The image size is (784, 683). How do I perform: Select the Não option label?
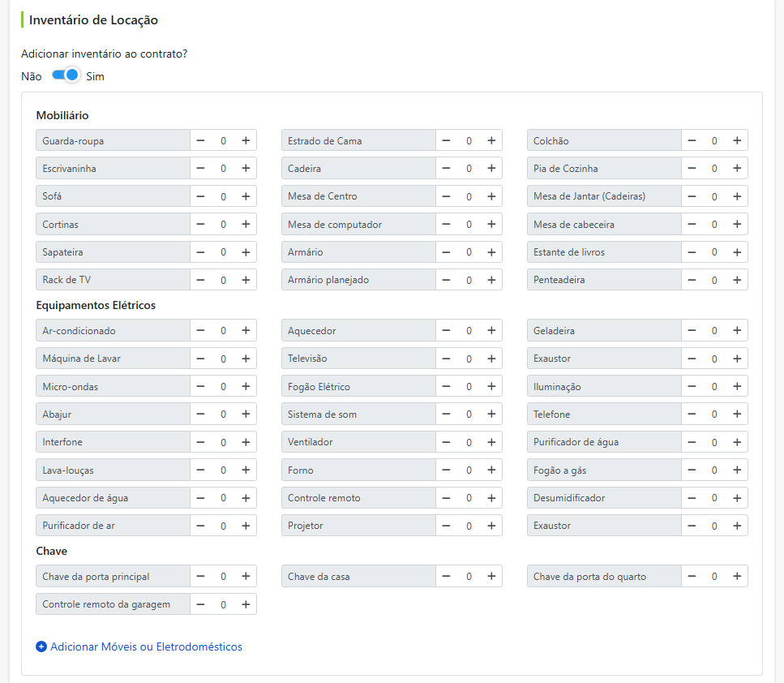pyautogui.click(x=31, y=76)
